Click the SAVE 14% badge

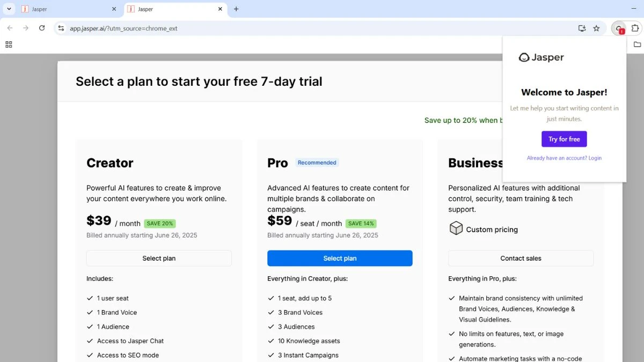(362, 224)
